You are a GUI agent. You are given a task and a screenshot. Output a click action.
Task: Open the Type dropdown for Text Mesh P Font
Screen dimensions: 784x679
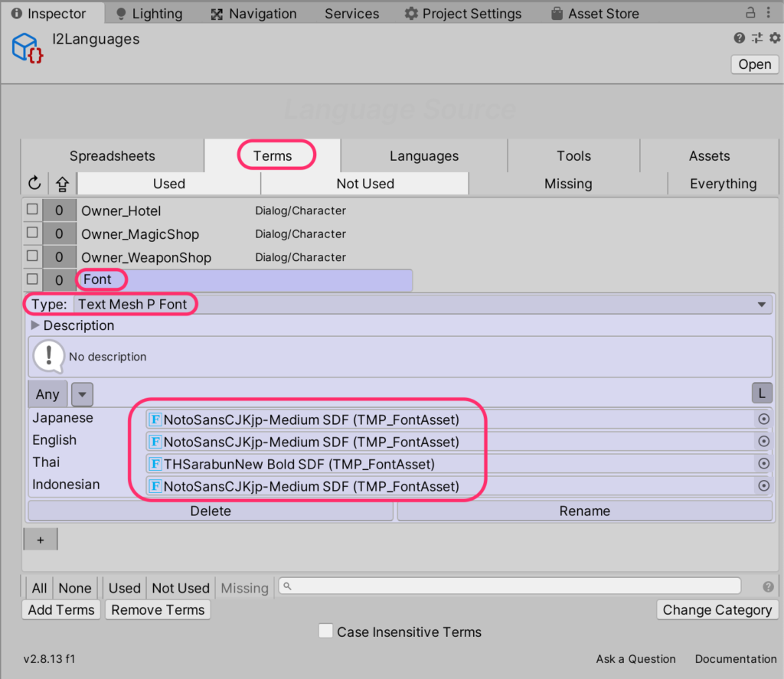[x=761, y=305]
